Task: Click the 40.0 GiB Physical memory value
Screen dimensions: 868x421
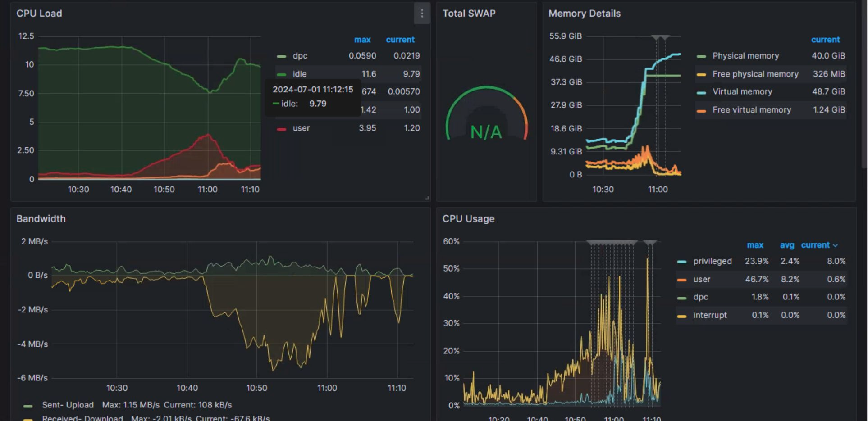Action: (x=828, y=56)
